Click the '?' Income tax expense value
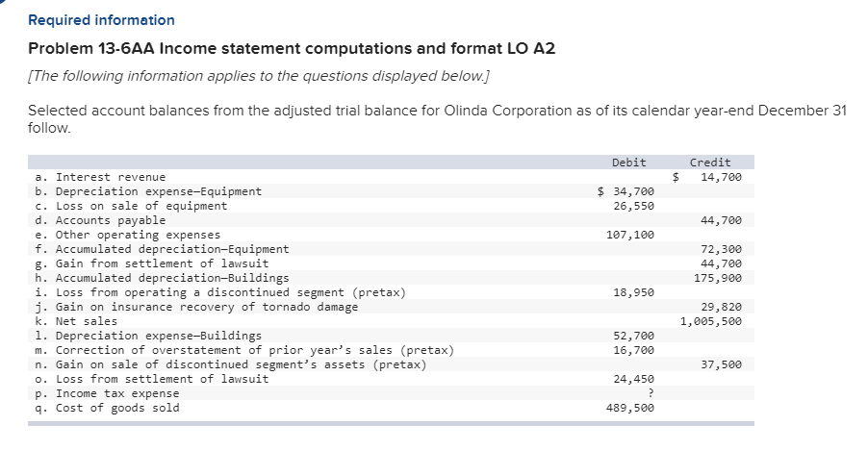Viewport: 868px width, 451px height. tap(651, 393)
